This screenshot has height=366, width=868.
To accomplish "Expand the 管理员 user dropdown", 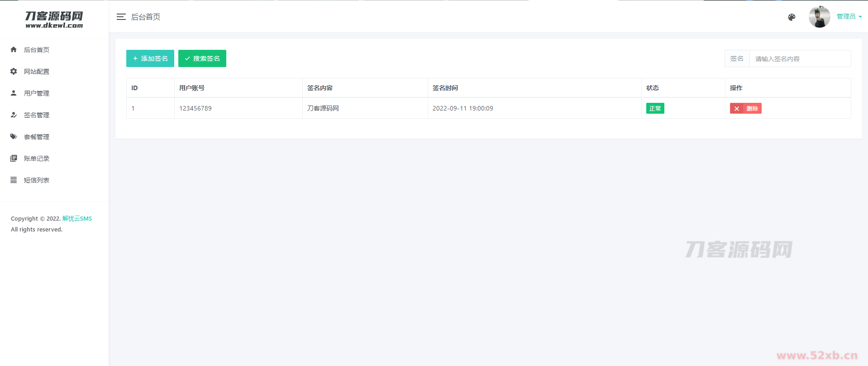I will point(849,17).
